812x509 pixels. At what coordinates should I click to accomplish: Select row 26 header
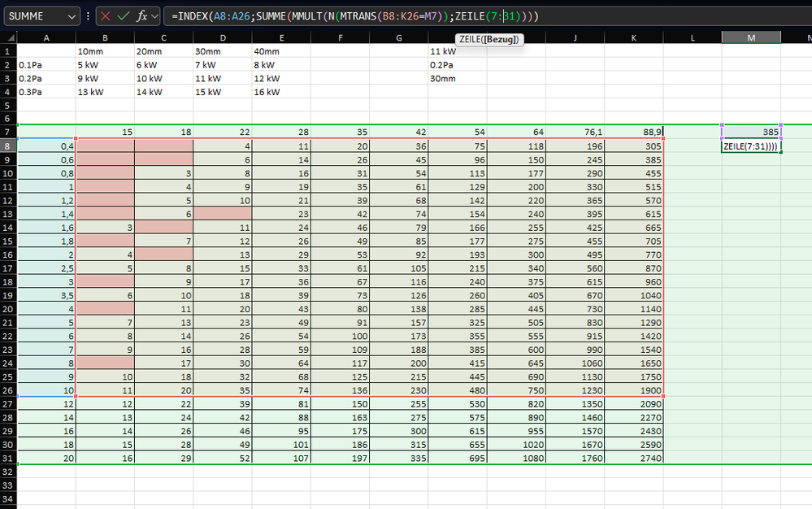[8, 390]
